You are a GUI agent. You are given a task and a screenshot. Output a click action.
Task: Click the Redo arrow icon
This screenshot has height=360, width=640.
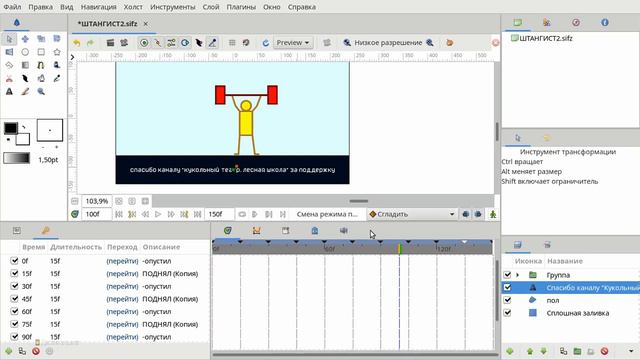coord(90,43)
